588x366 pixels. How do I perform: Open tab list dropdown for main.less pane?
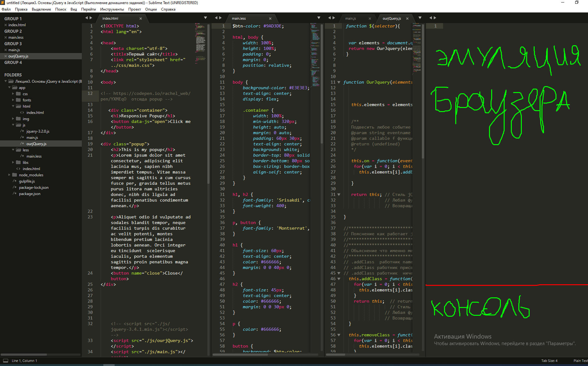[x=319, y=18]
